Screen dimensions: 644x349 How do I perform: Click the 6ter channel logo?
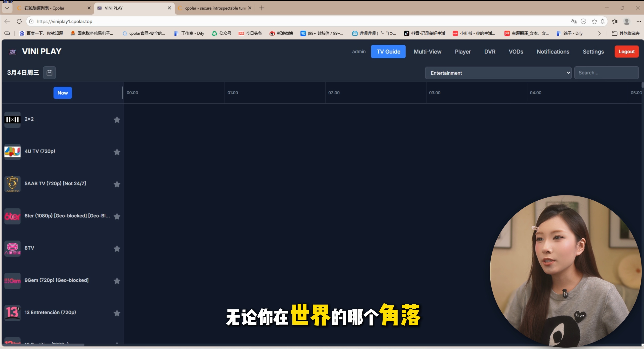click(x=12, y=216)
